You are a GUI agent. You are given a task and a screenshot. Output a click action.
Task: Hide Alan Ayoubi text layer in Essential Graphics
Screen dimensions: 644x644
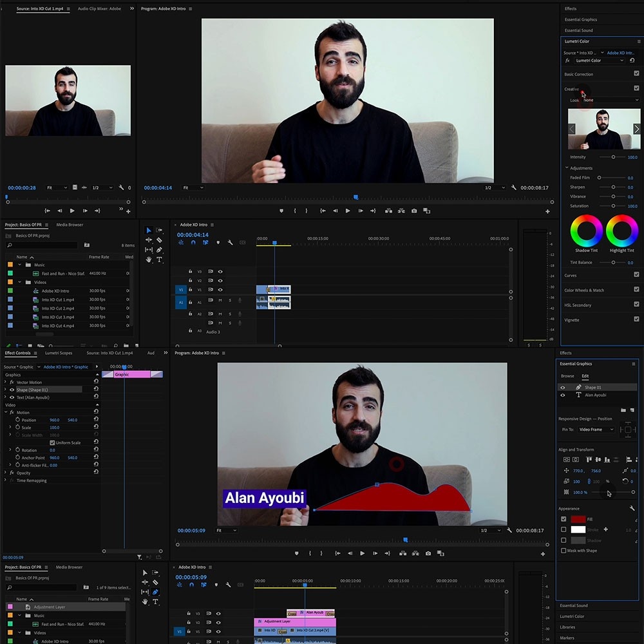563,395
